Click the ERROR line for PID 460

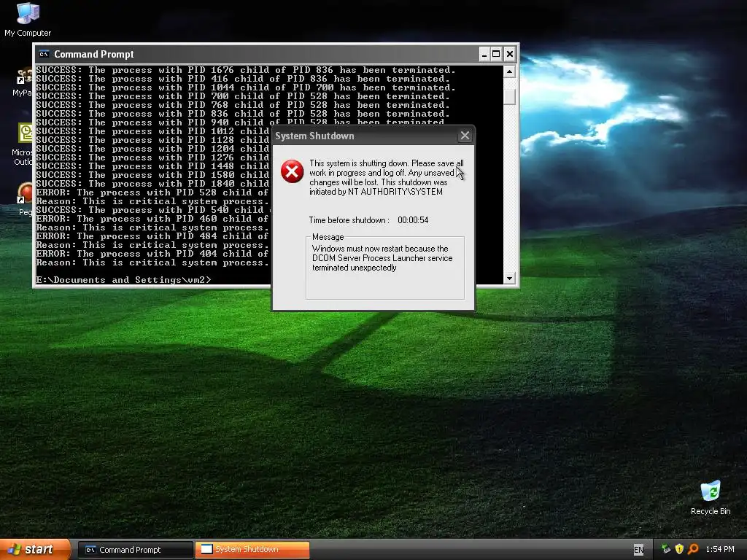tap(152, 219)
